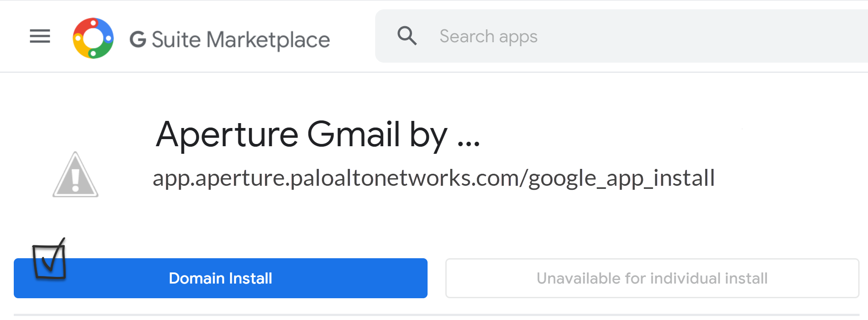Open the hamburger main menu

pos(40,36)
